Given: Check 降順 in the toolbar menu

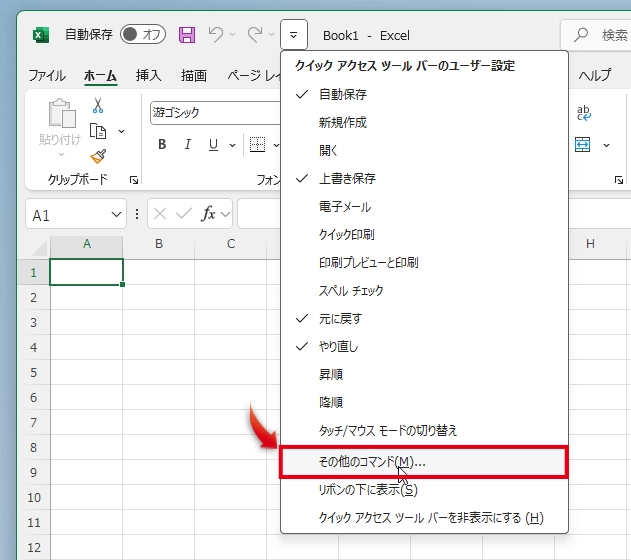Looking at the screenshot, I should click(424, 402).
